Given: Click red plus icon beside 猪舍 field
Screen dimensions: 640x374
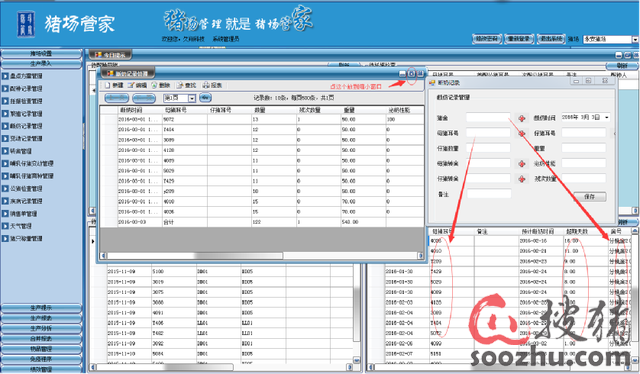Looking at the screenshot, I should coord(521,118).
